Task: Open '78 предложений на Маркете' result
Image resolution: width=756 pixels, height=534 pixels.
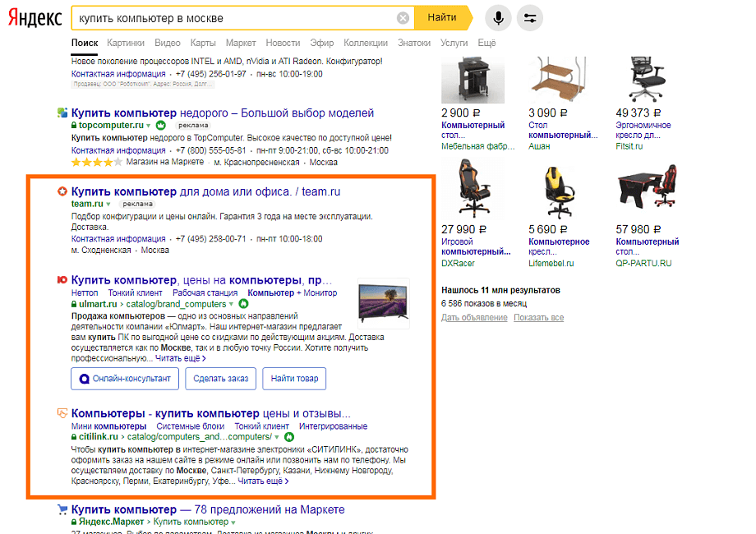Action: coord(208,509)
